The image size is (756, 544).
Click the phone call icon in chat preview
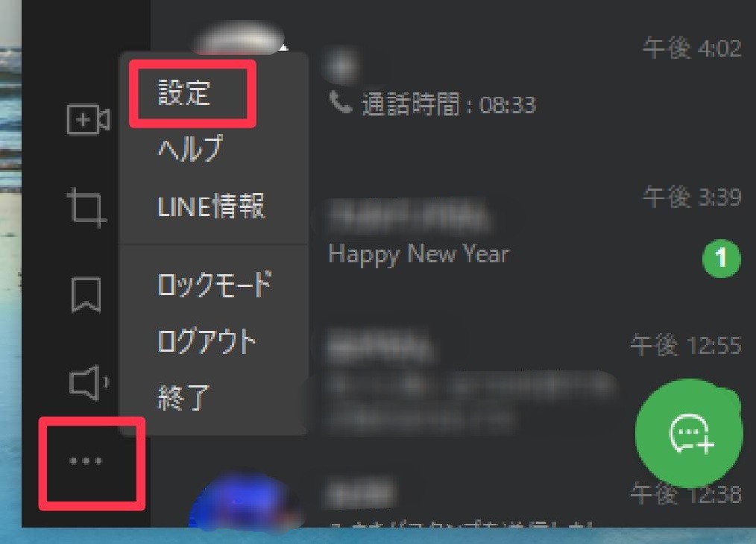click(x=341, y=102)
